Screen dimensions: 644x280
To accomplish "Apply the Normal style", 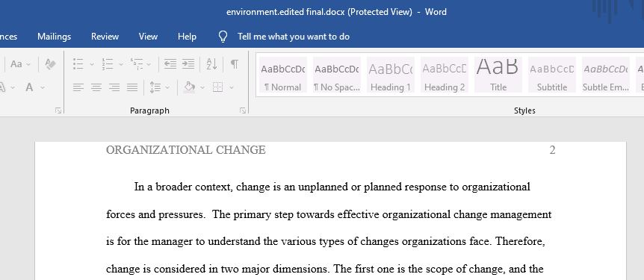I will 283,75.
